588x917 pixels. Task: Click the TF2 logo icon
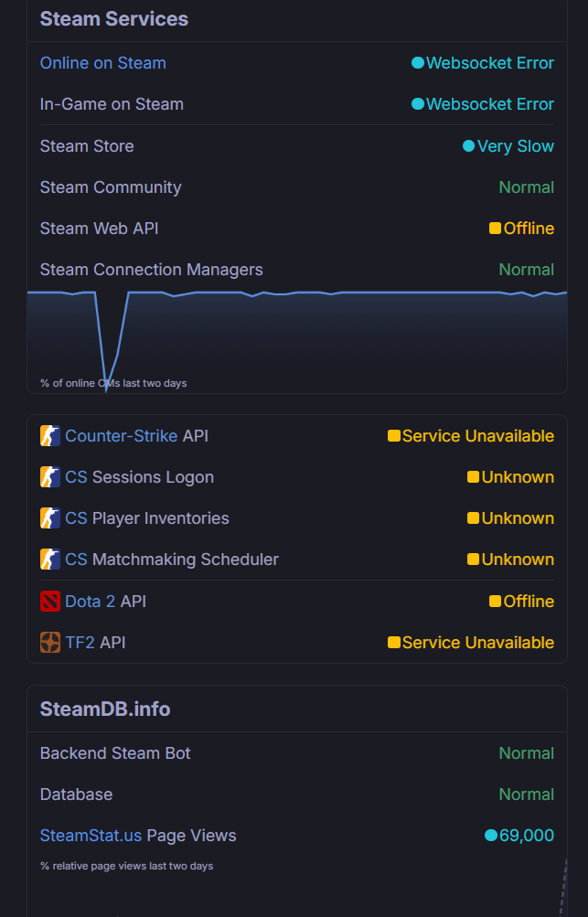pyautogui.click(x=50, y=643)
